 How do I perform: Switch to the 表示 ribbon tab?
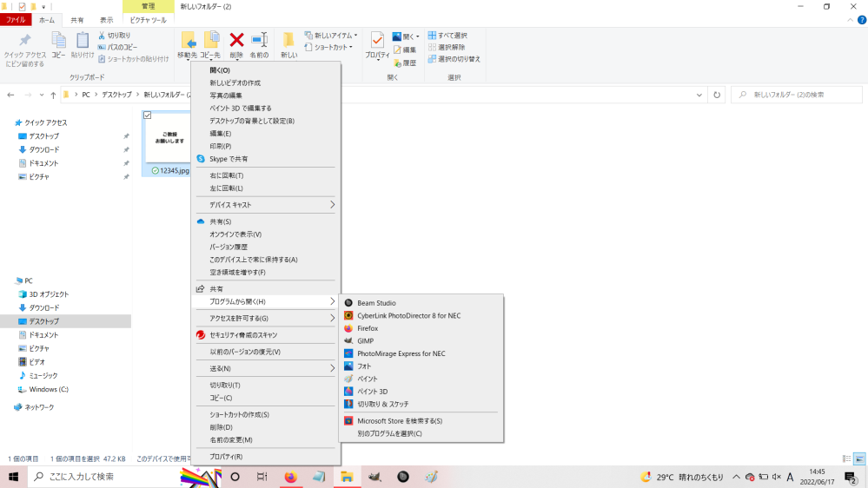pyautogui.click(x=106, y=20)
